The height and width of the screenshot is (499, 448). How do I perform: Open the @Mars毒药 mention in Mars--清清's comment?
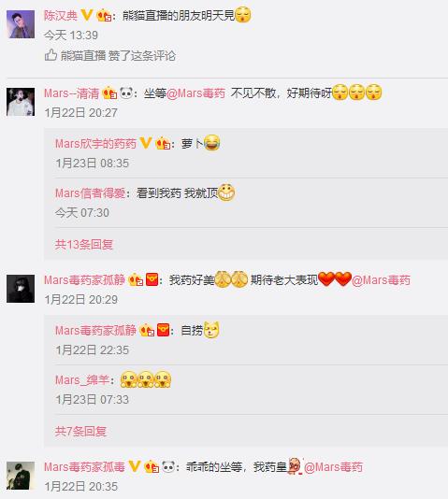(195, 93)
